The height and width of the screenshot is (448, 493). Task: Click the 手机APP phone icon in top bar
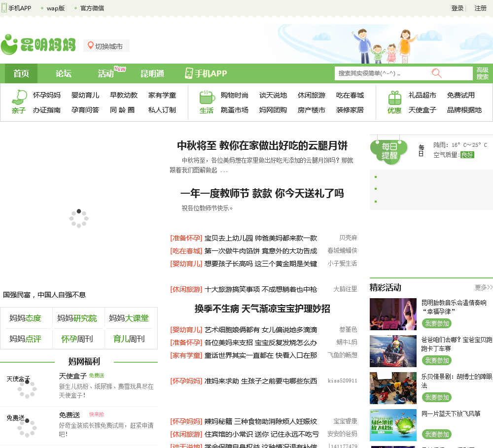pos(4,7)
